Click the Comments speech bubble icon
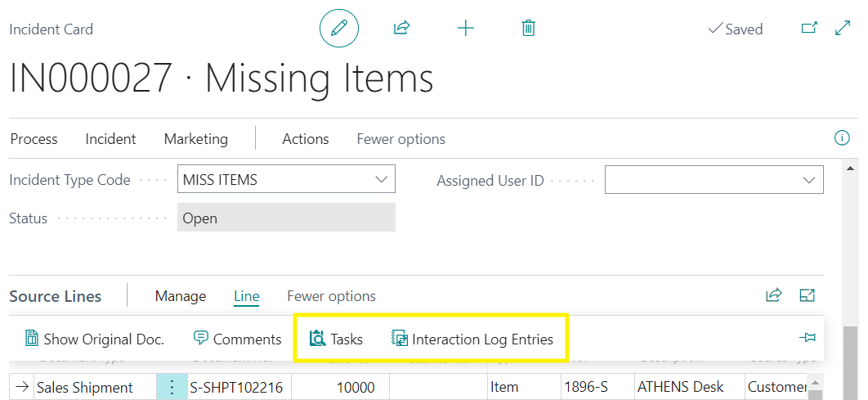Screen dimensions: 868x400 click(201, 339)
